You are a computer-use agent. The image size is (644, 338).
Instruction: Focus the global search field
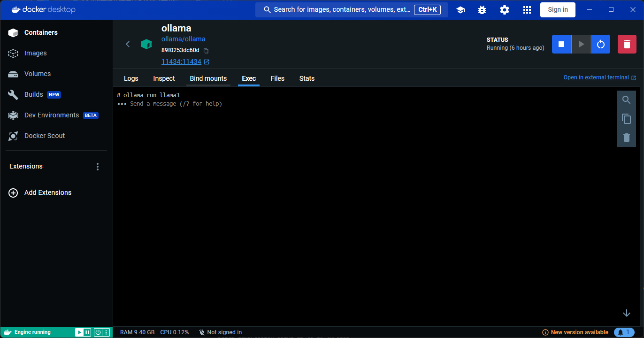352,9
